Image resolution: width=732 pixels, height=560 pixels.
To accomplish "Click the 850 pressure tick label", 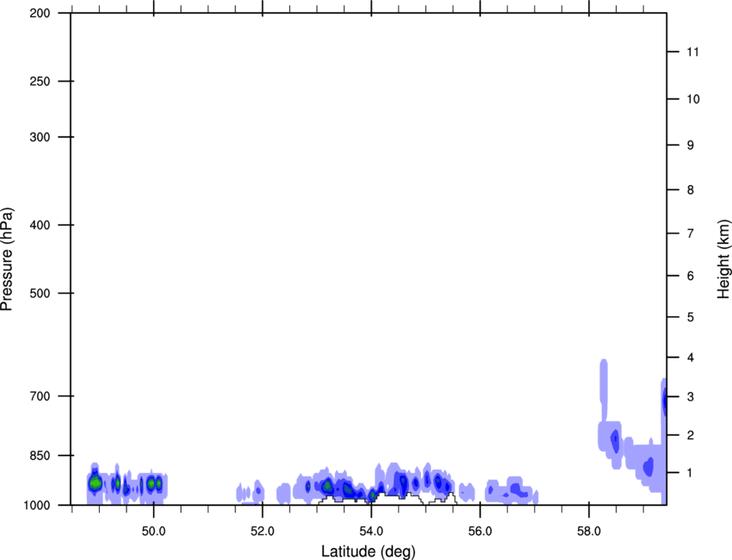I will (40, 455).
